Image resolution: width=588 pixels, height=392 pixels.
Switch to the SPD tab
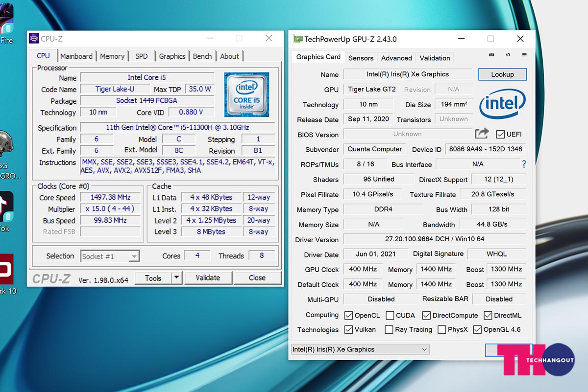(142, 56)
